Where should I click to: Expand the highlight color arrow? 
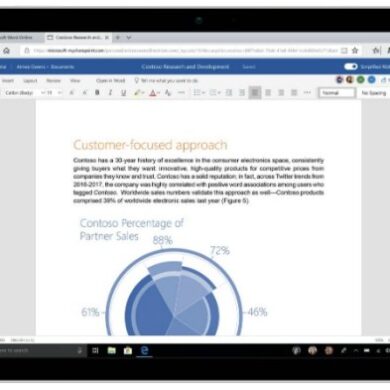(142, 93)
